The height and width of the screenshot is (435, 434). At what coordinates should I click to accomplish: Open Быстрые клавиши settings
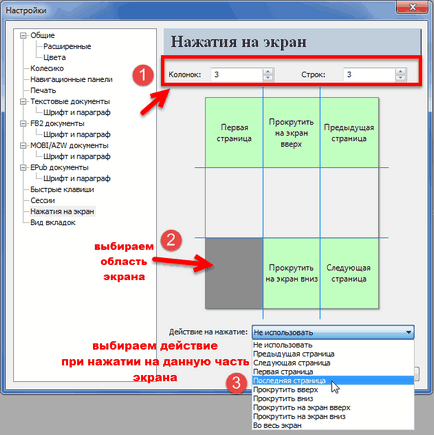[62, 189]
